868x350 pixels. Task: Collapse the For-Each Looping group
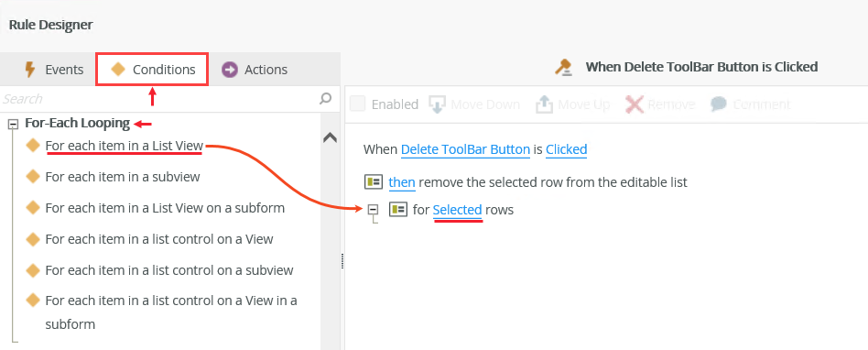(13, 124)
